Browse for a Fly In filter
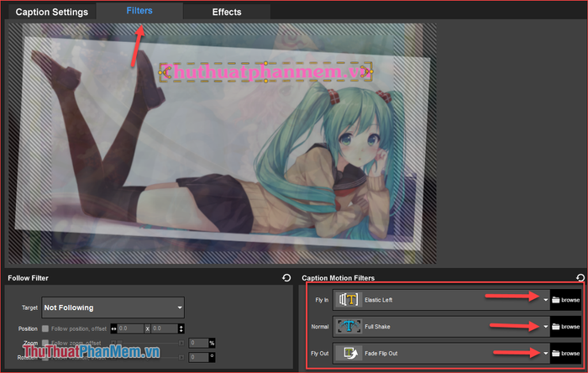Image resolution: width=588 pixels, height=373 pixels. coord(566,300)
